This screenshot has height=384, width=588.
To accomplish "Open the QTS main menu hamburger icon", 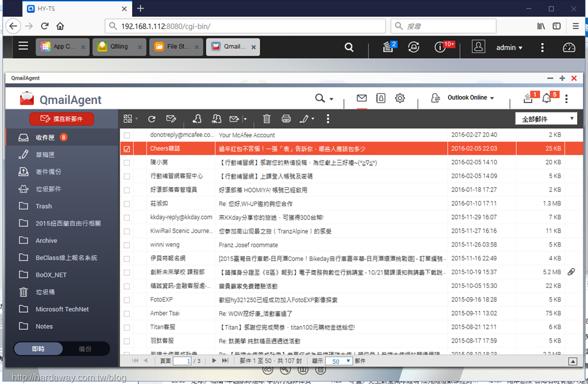I will pos(23,46).
